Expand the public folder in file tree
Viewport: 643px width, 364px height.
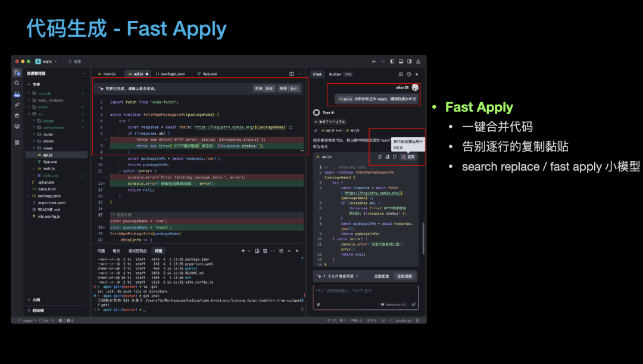coord(43,107)
